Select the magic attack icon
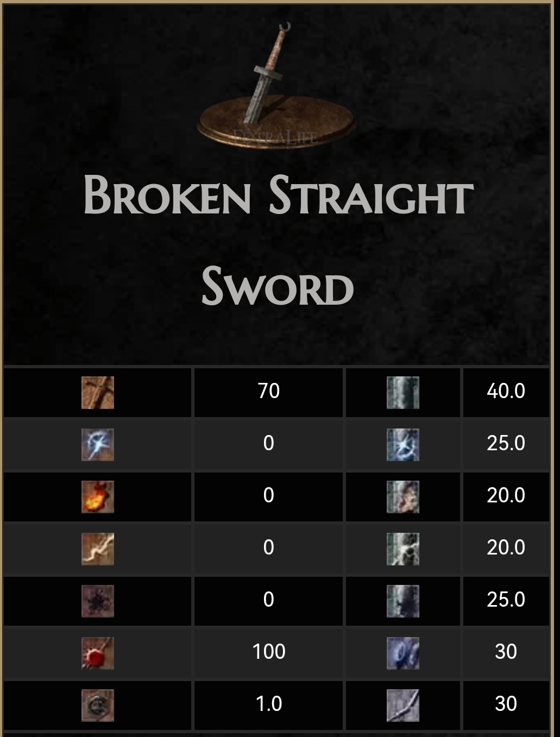 [x=98, y=445]
